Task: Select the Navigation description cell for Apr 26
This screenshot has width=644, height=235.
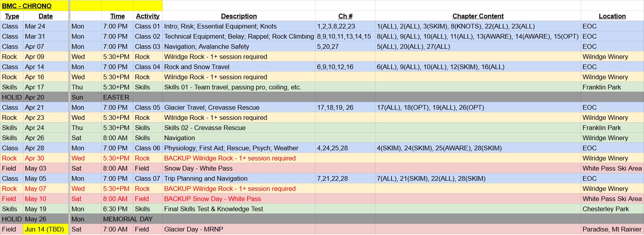Action: point(239,138)
